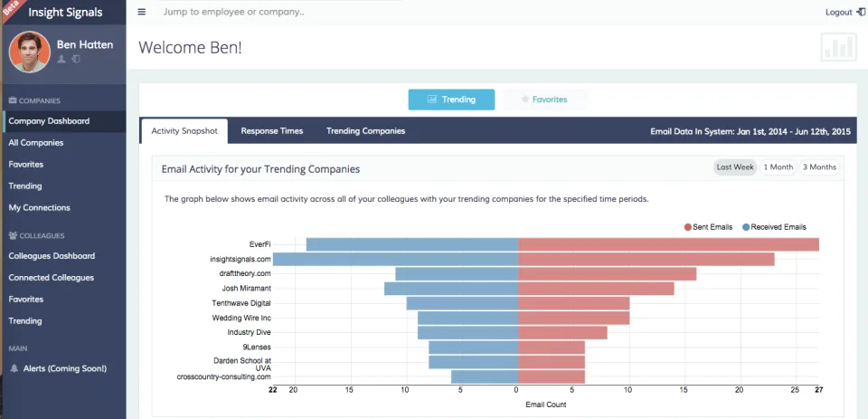Click insightsignals.com sent red bar
Screen dimensions: 868x419
click(x=646, y=259)
